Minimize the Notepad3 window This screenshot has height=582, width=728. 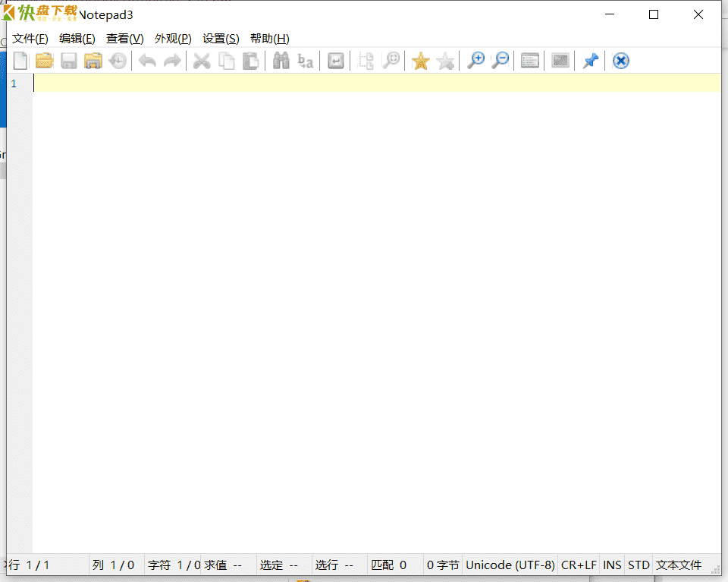[610, 14]
